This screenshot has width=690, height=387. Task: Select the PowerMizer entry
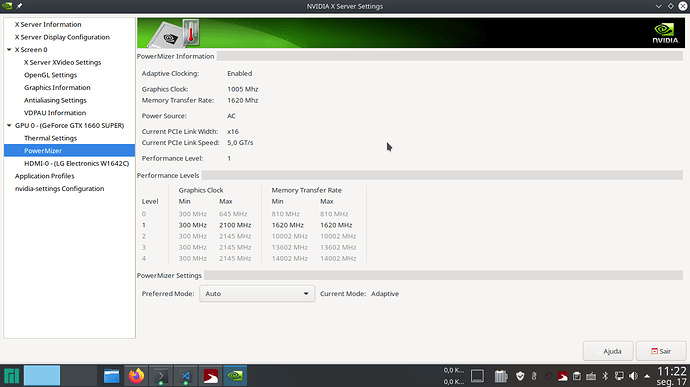[70, 151]
